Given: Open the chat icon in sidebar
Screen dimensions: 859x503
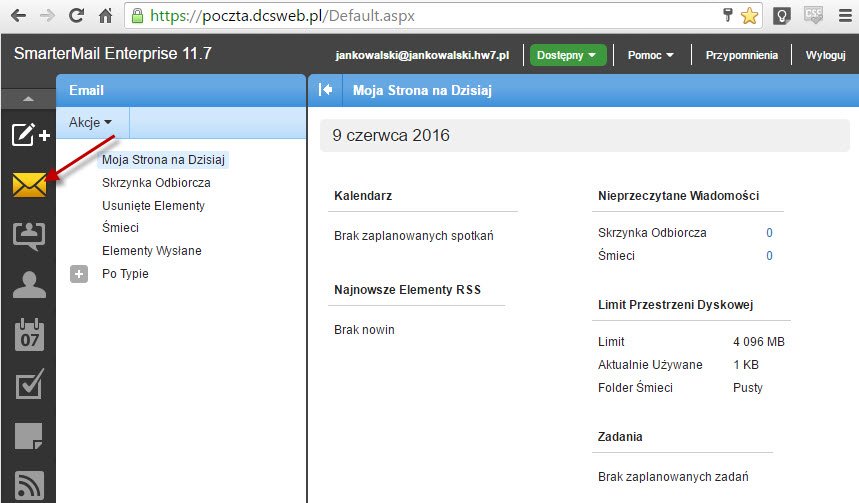Looking at the screenshot, I should tap(29, 236).
